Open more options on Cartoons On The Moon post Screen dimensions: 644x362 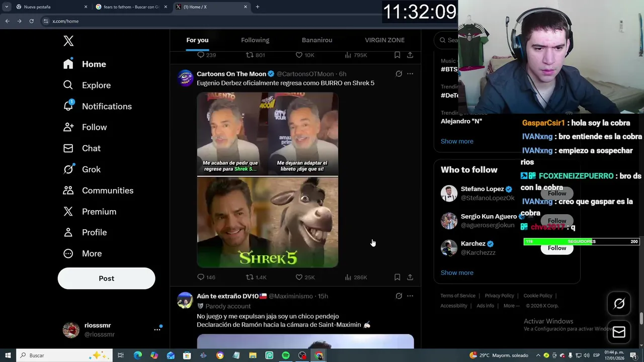410,74
